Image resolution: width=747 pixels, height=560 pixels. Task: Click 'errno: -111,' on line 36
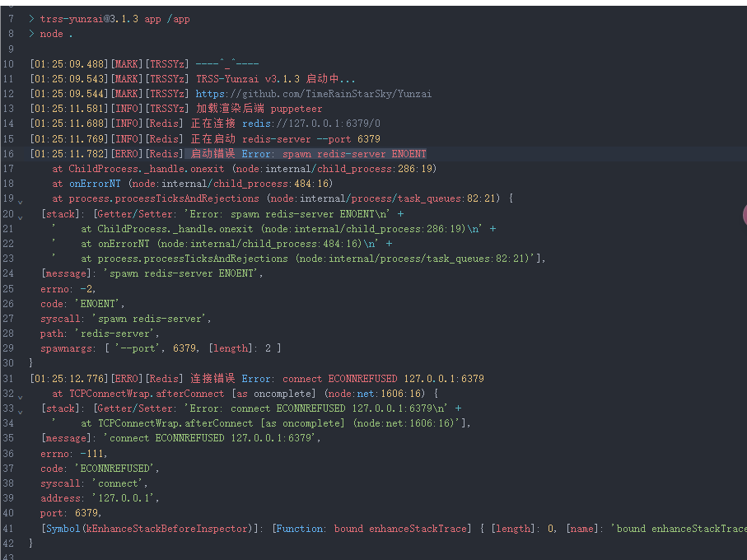point(74,454)
